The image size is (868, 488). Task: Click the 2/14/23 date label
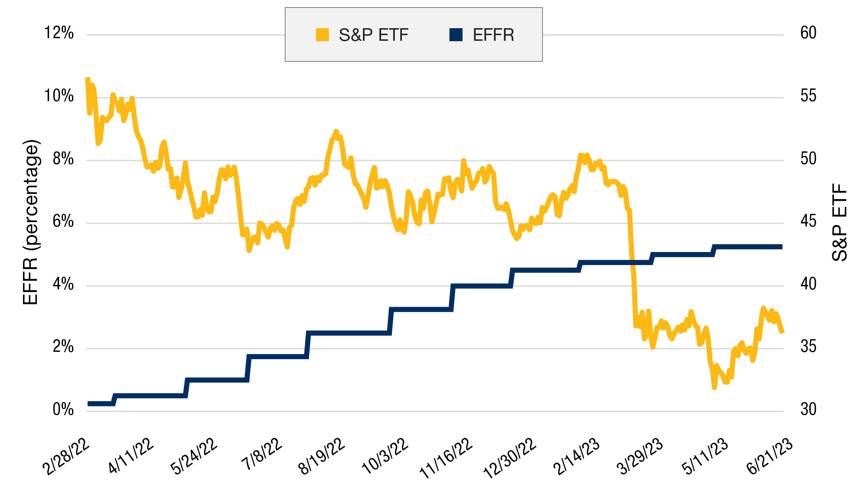576,457
